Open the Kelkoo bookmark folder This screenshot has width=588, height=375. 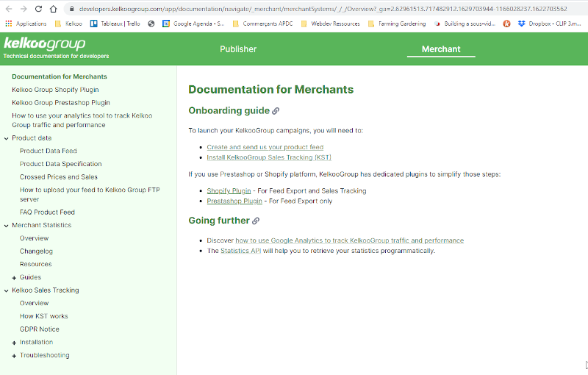pyautogui.click(x=68, y=24)
